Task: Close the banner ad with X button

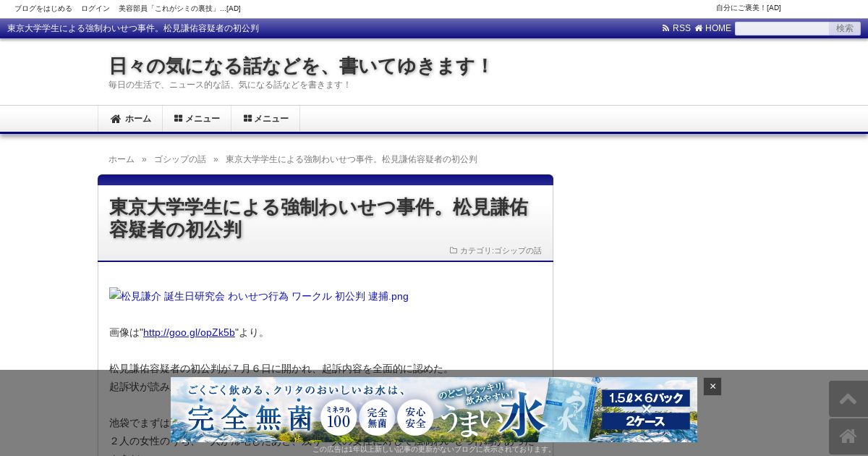Action: 712,387
